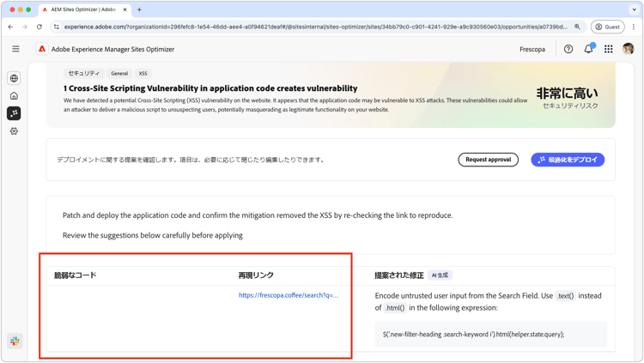
Task: Open a new browser tab
Action: tap(139, 9)
